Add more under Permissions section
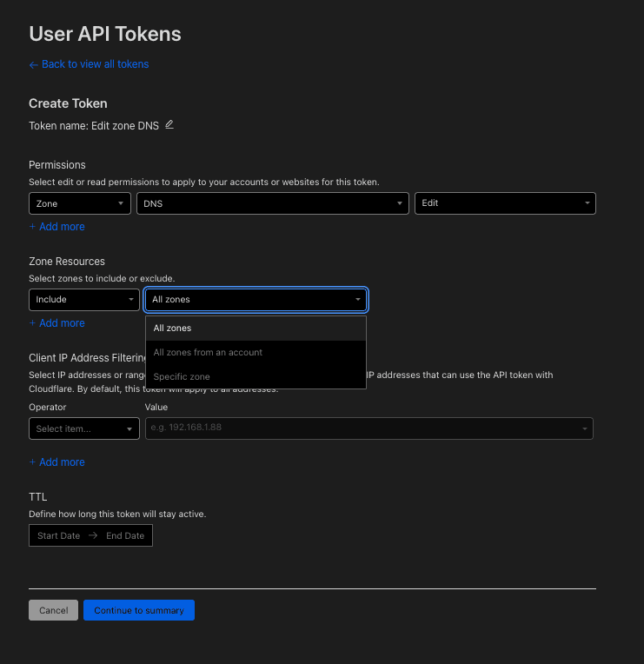 pos(57,227)
